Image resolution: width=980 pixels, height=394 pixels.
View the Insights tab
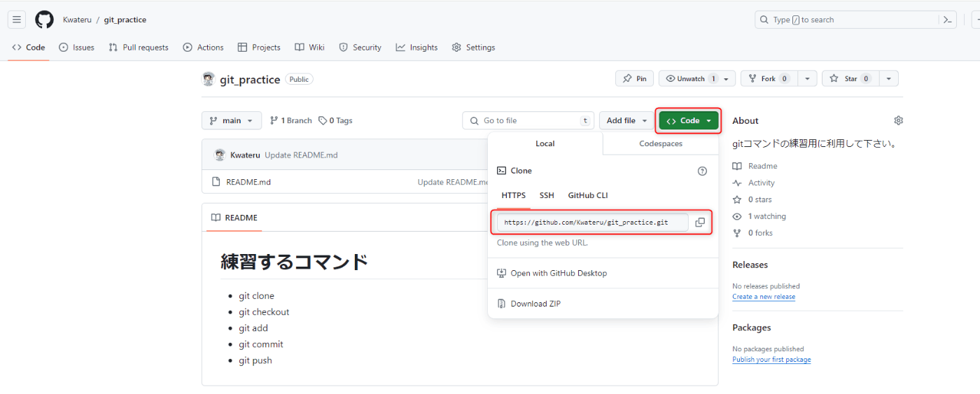(416, 48)
